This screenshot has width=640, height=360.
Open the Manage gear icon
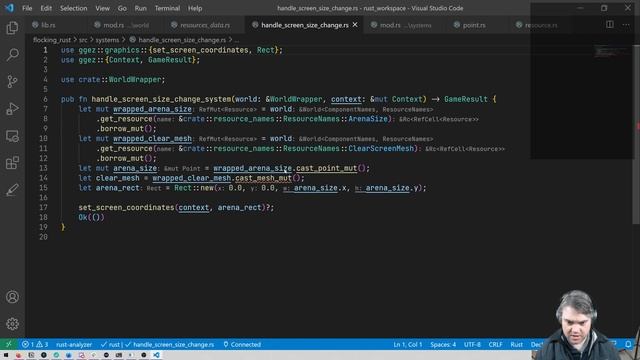(x=12, y=324)
